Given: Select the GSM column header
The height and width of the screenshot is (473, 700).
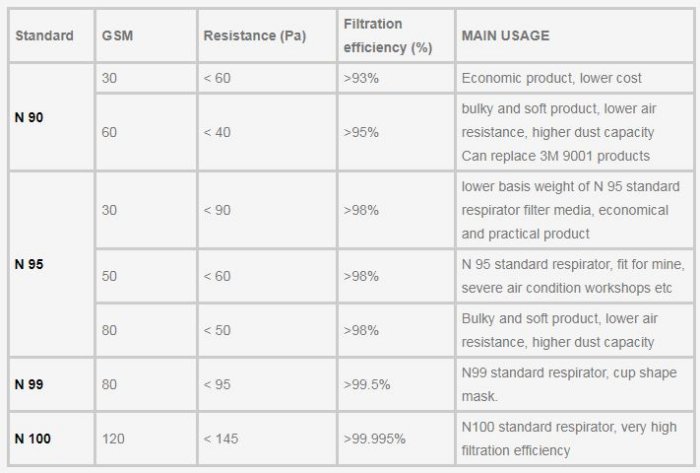Looking at the screenshot, I should coord(115,36).
